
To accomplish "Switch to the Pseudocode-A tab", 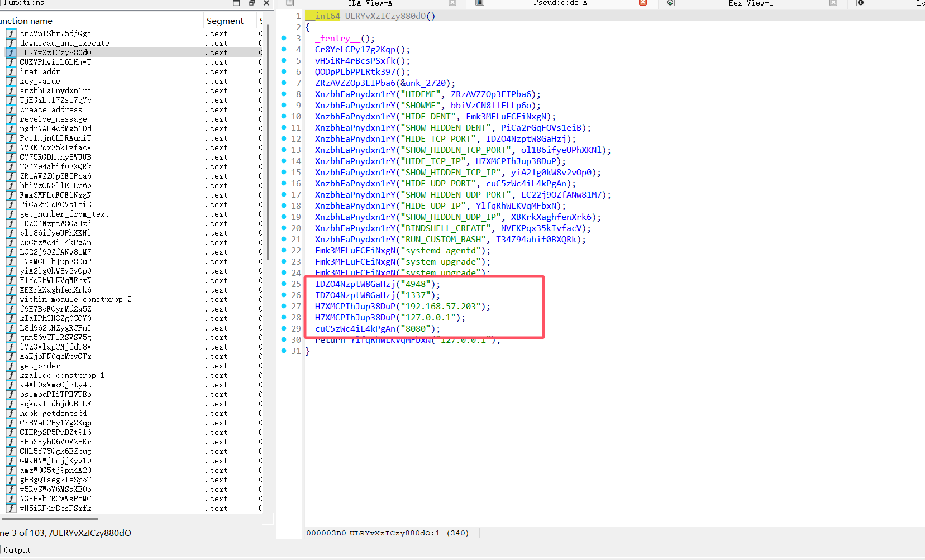I will tap(560, 3).
